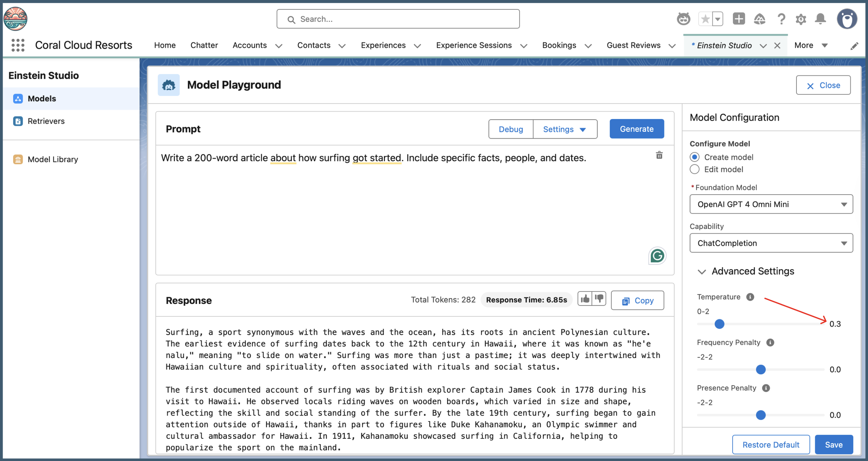
Task: Open the Guest Reviews tab
Action: pyautogui.click(x=633, y=45)
